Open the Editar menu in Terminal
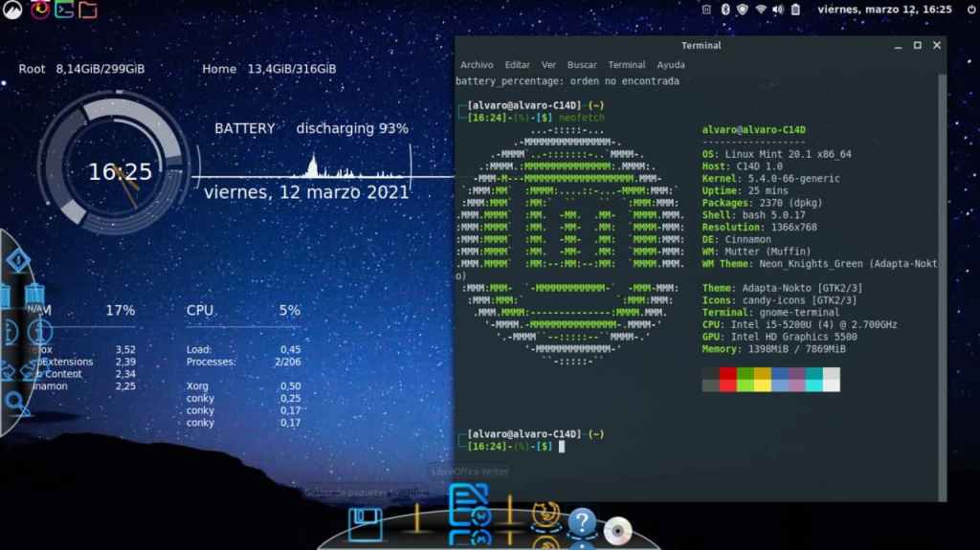The image size is (980, 550). [517, 65]
